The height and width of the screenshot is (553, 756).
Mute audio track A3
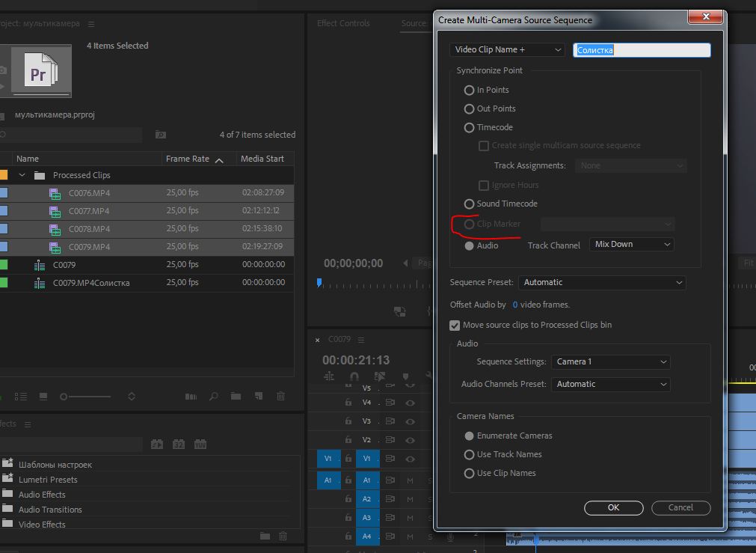pyautogui.click(x=410, y=518)
